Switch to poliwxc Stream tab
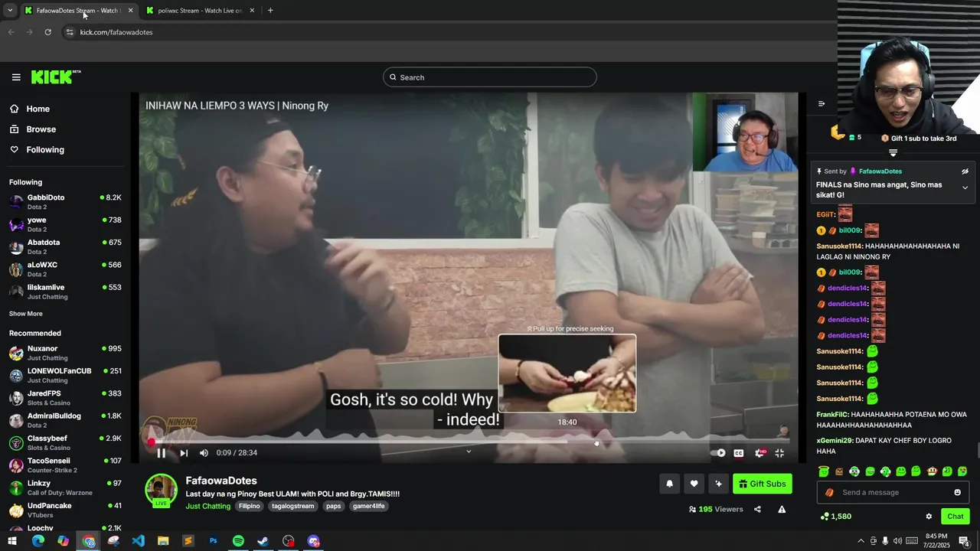This screenshot has width=980, height=551. (x=201, y=11)
